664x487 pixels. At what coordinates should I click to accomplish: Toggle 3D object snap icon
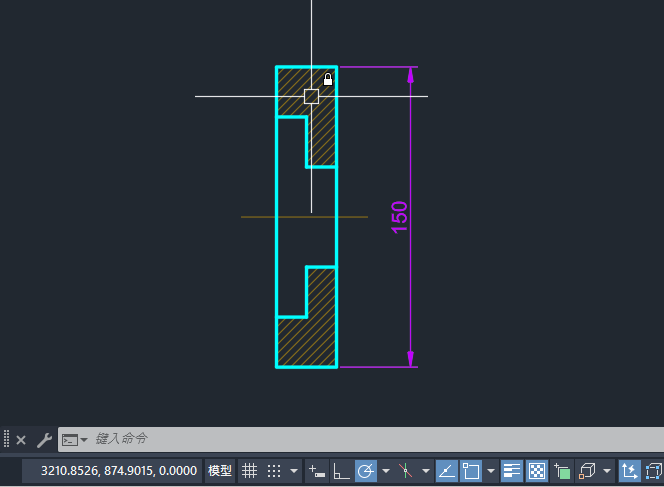587,471
